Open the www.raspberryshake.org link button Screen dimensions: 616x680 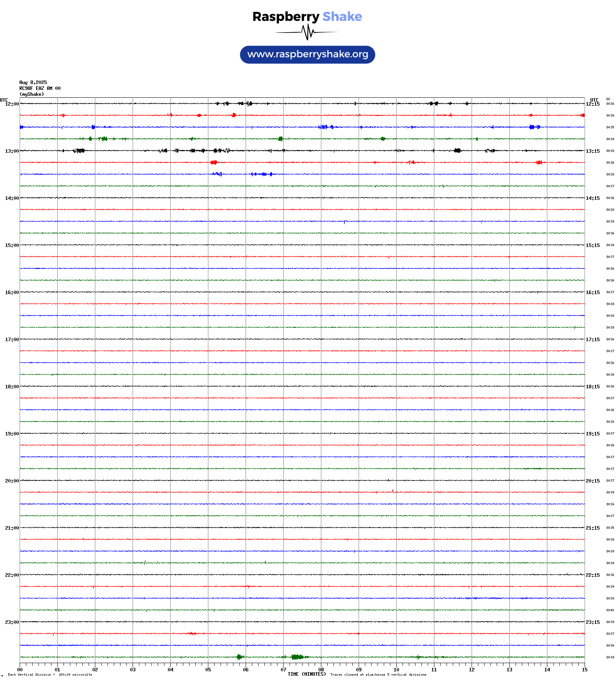click(307, 54)
